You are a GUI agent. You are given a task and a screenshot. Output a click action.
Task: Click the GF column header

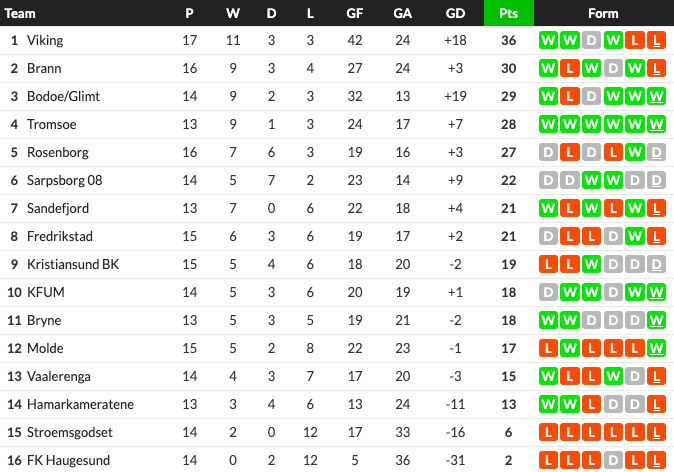coord(355,13)
